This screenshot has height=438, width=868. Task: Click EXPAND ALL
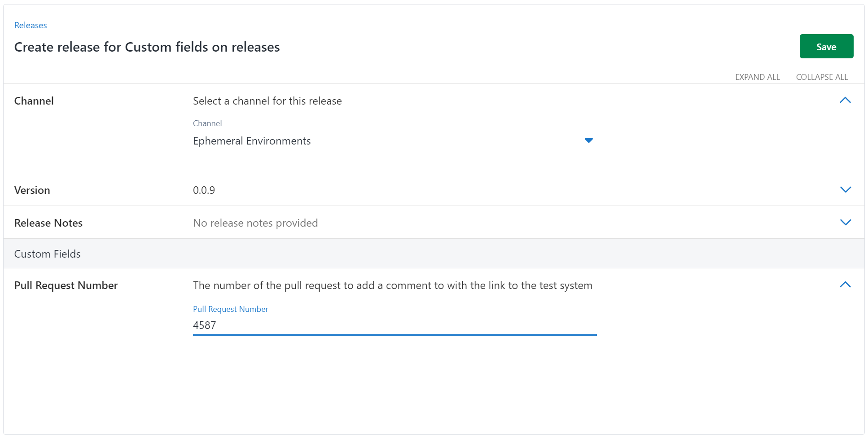click(x=757, y=77)
